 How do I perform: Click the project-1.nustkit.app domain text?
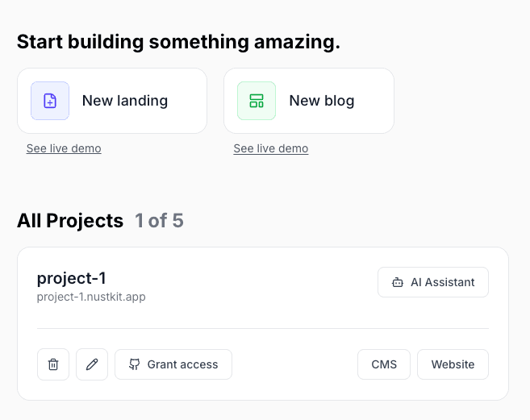pos(91,297)
